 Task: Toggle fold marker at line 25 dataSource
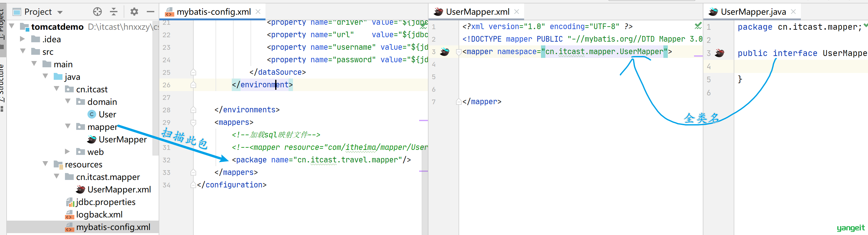pyautogui.click(x=193, y=72)
